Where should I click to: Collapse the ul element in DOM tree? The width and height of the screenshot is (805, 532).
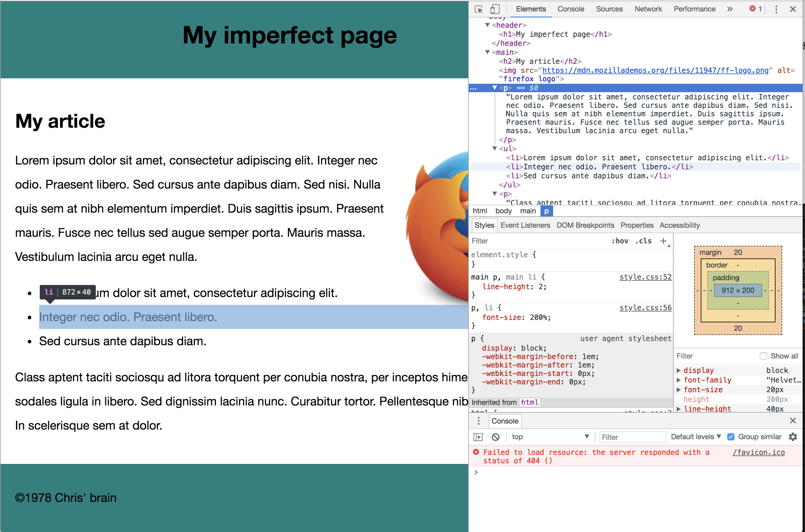[495, 149]
